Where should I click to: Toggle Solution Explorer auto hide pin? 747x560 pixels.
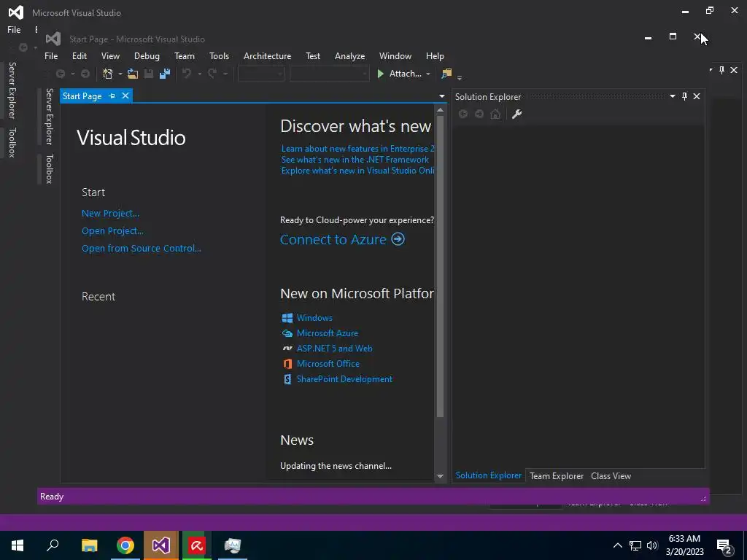[684, 96]
